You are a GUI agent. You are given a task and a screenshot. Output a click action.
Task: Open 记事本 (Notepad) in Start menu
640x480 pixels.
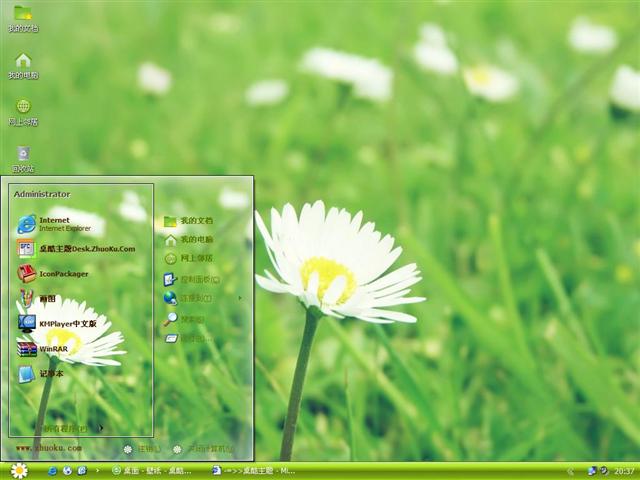click(x=50, y=374)
